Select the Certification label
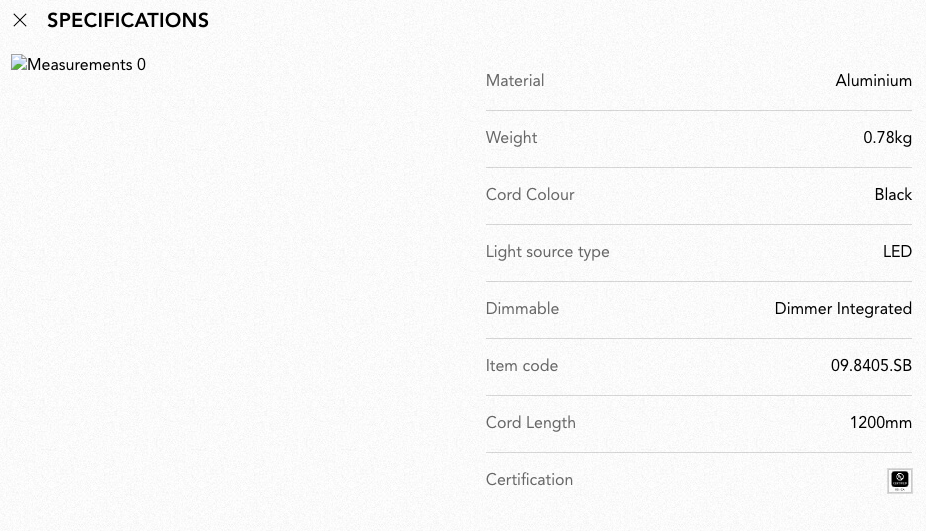The width and height of the screenshot is (926, 531). pos(529,480)
